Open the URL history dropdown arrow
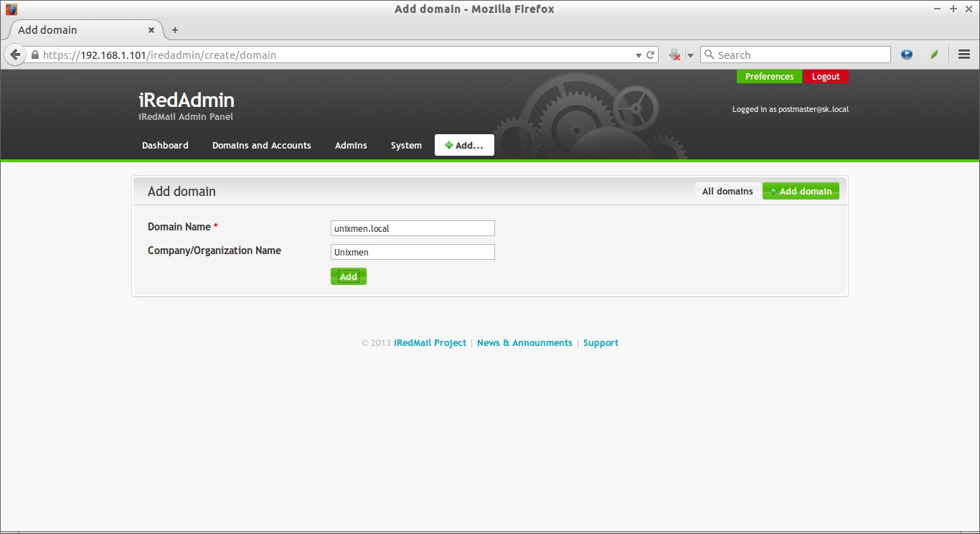Viewport: 980px width, 534px height. tap(639, 55)
